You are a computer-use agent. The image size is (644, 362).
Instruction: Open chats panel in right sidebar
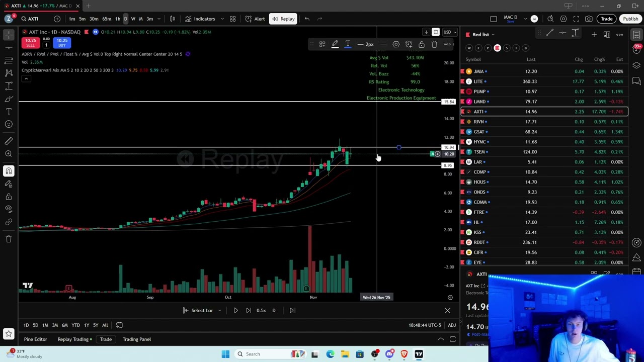[636, 81]
